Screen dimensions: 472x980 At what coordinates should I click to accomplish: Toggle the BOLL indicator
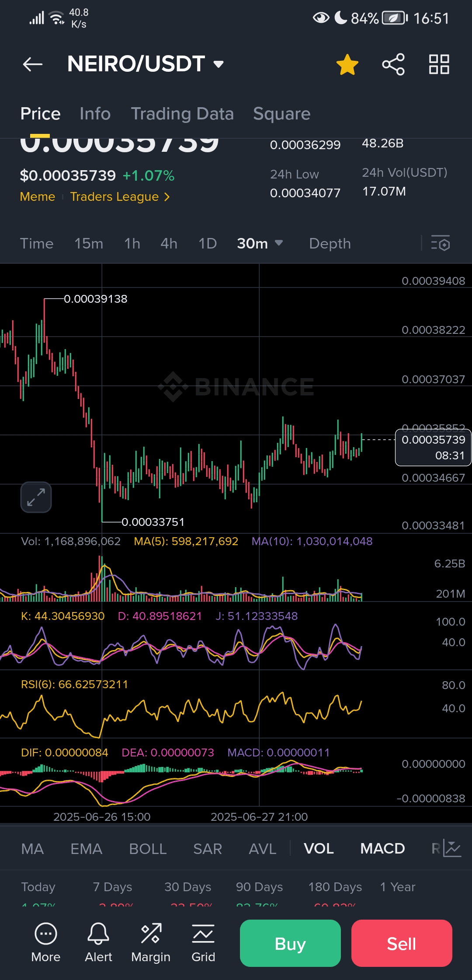coord(148,849)
